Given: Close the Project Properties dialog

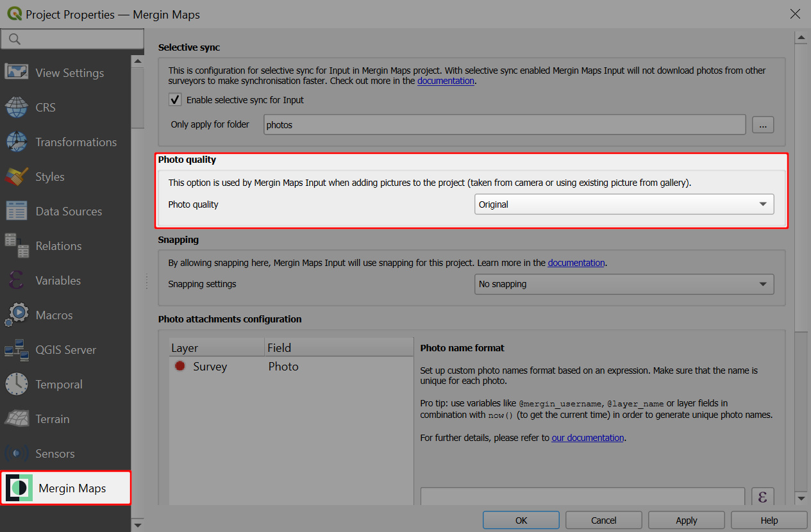Looking at the screenshot, I should 795,13.
